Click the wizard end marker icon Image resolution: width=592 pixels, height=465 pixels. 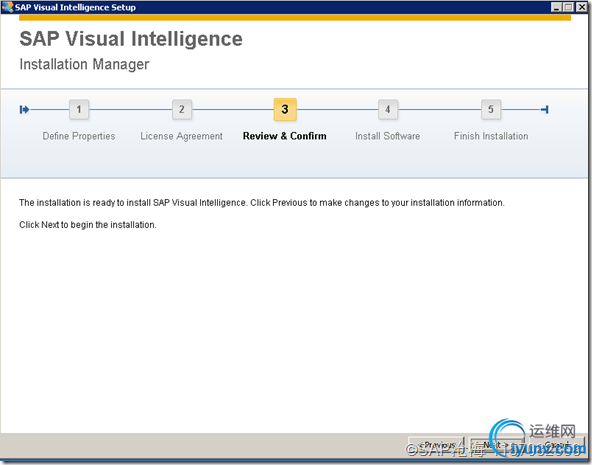click(545, 109)
